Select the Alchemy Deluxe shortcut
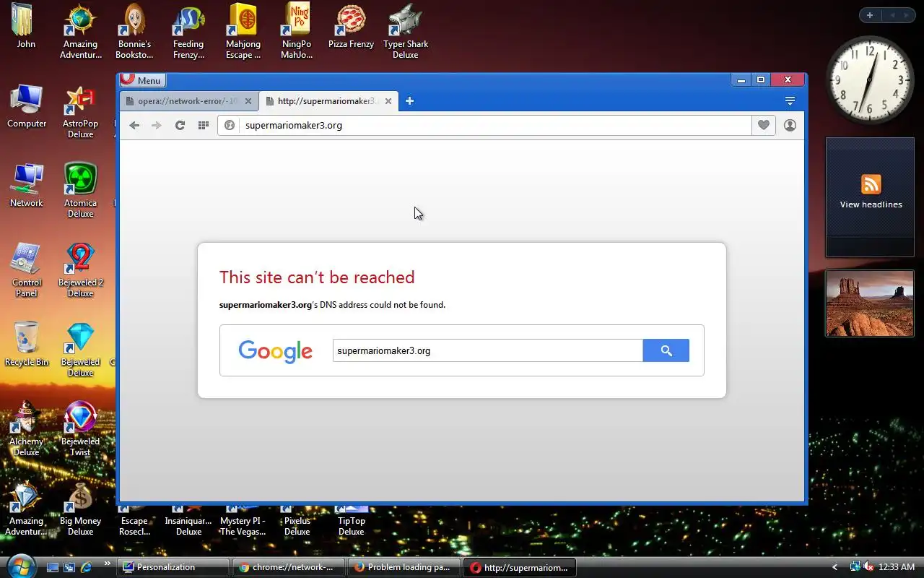Screen dimensions: 924x578 click(x=27, y=430)
